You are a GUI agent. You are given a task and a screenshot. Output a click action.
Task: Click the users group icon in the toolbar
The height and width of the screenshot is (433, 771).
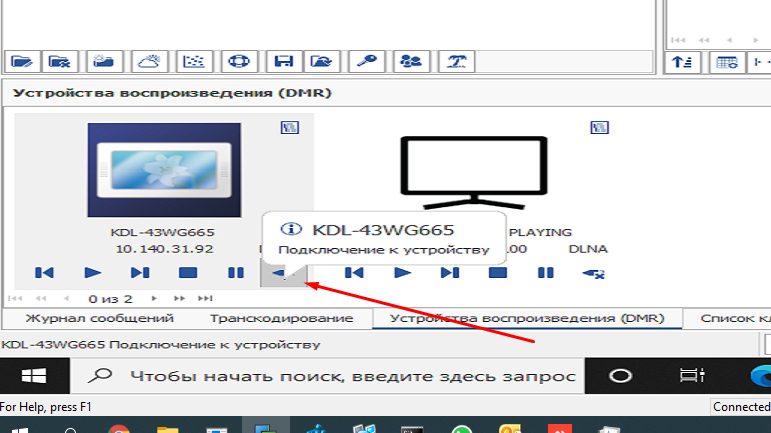tap(410, 61)
